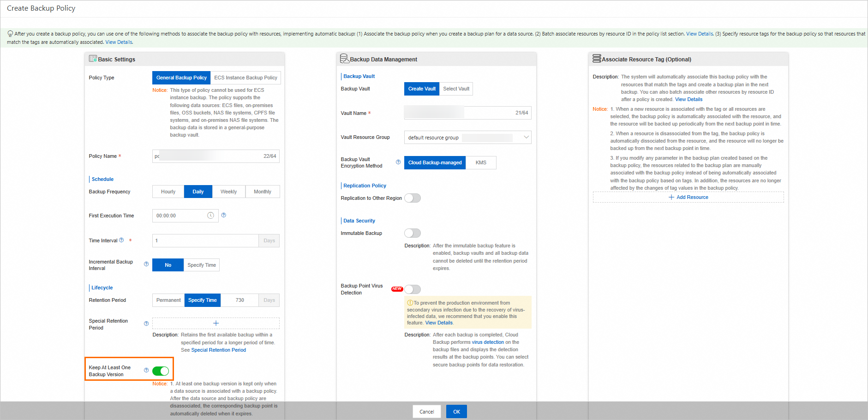Turn off Keep At Least One Backup Version

tap(161, 371)
